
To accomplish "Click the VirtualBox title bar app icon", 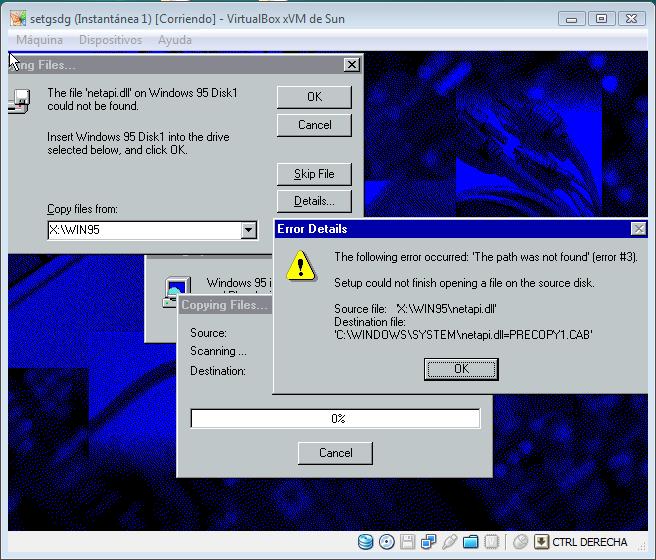I will coord(18,18).
